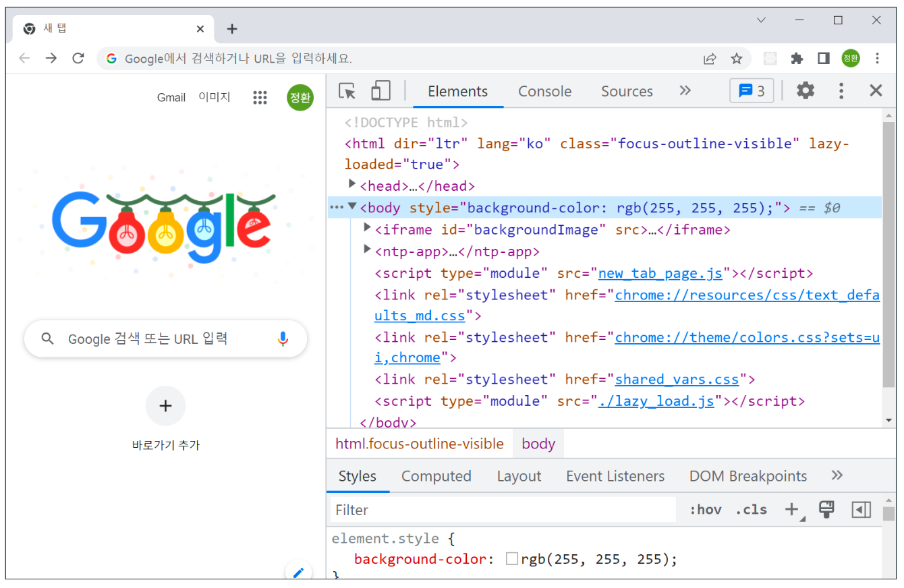Select html.focus-outline-visible breadcrumb
This screenshot has height=588, width=904.
[x=420, y=444]
